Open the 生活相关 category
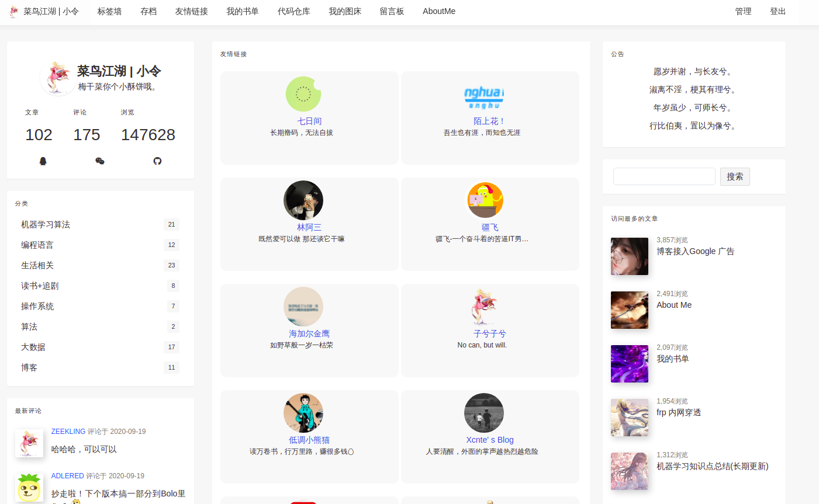 tap(37, 265)
